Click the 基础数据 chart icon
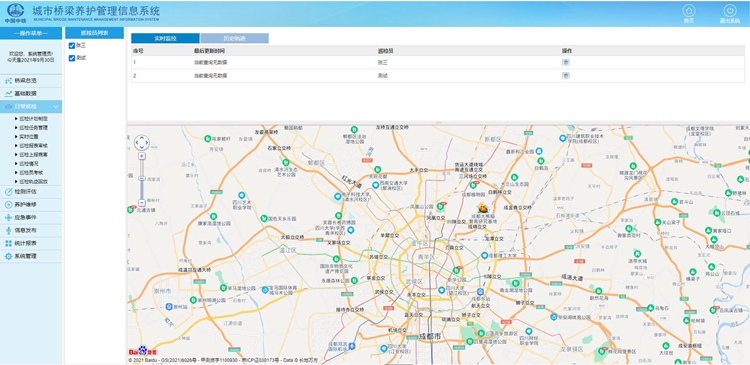The width and height of the screenshot is (750, 365). (8, 94)
